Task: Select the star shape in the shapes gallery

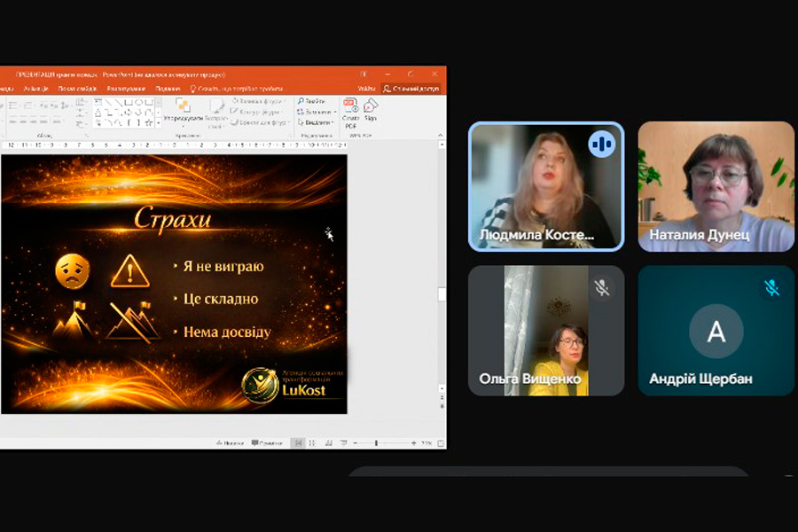Action: point(149,122)
